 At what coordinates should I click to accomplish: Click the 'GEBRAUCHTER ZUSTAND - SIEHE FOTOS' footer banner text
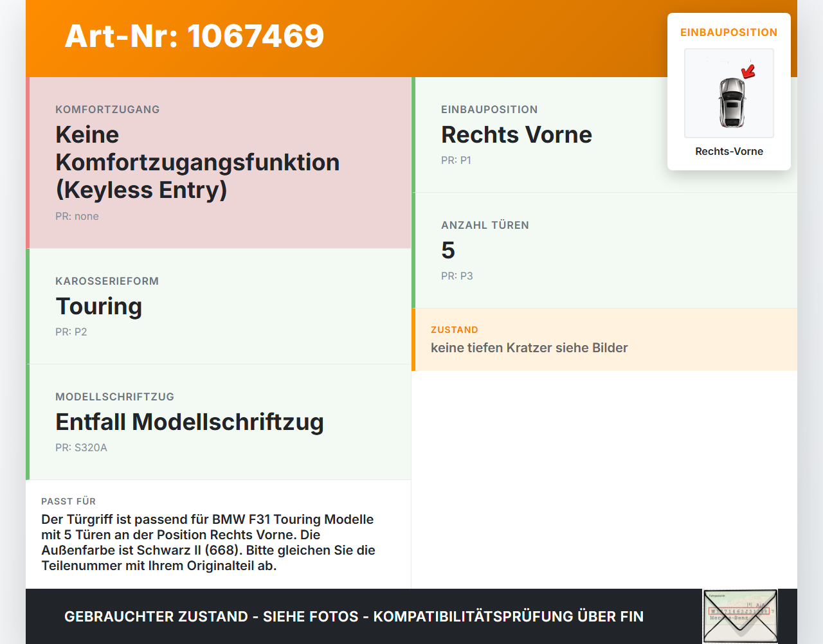(x=354, y=616)
